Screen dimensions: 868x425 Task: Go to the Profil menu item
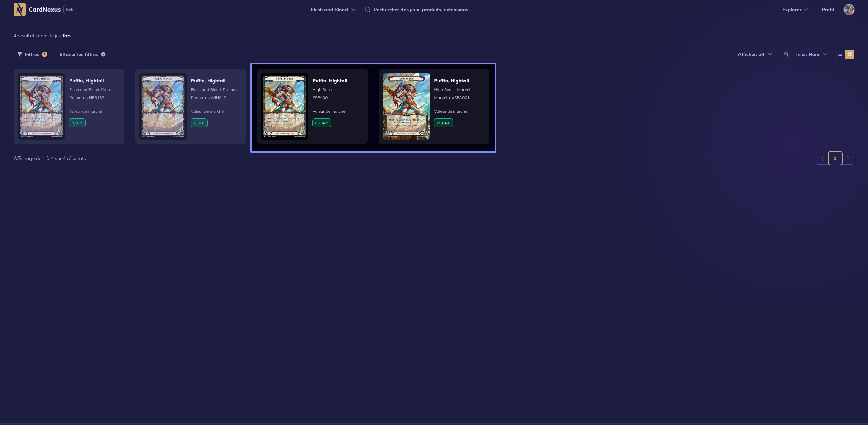point(827,10)
